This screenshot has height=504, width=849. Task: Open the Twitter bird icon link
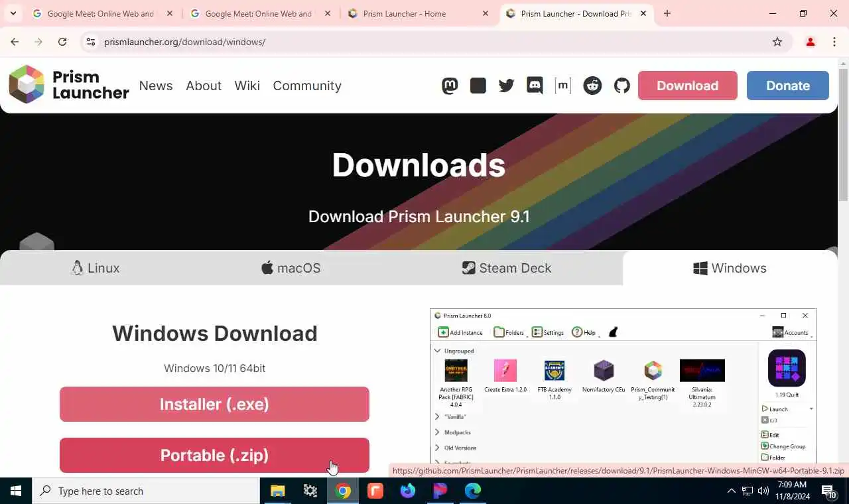506,86
